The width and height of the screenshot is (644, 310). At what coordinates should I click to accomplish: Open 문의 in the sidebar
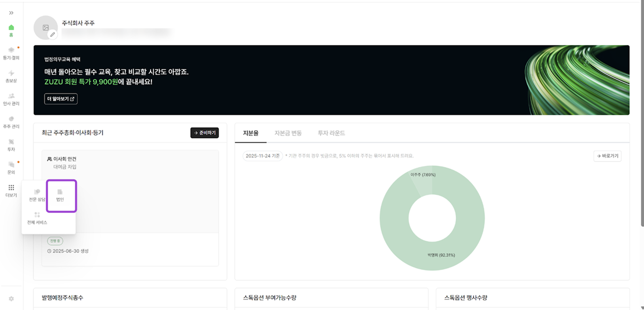11,168
